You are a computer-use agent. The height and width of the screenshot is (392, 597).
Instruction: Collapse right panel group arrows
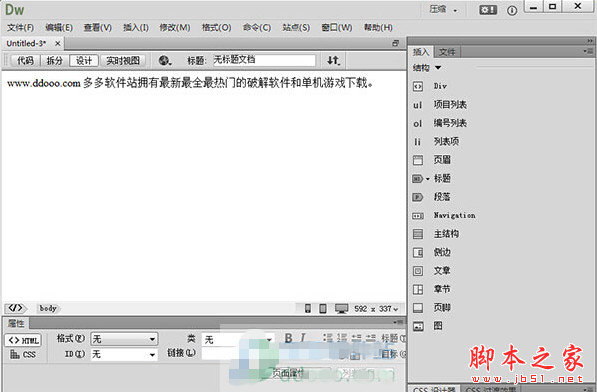(x=590, y=41)
